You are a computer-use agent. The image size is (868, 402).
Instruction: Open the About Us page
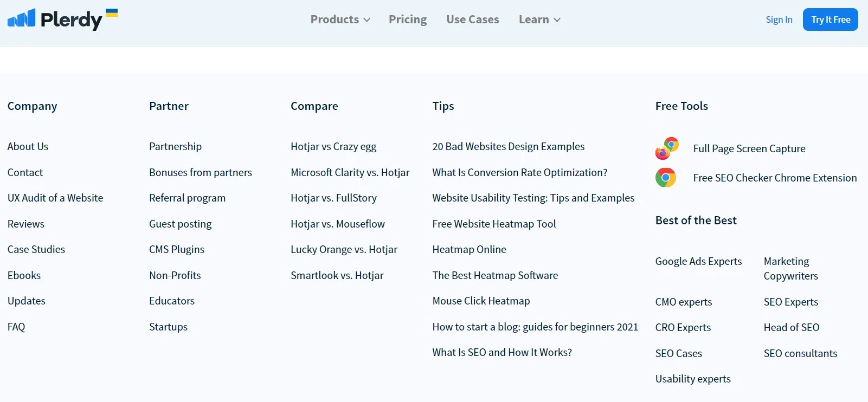click(28, 146)
